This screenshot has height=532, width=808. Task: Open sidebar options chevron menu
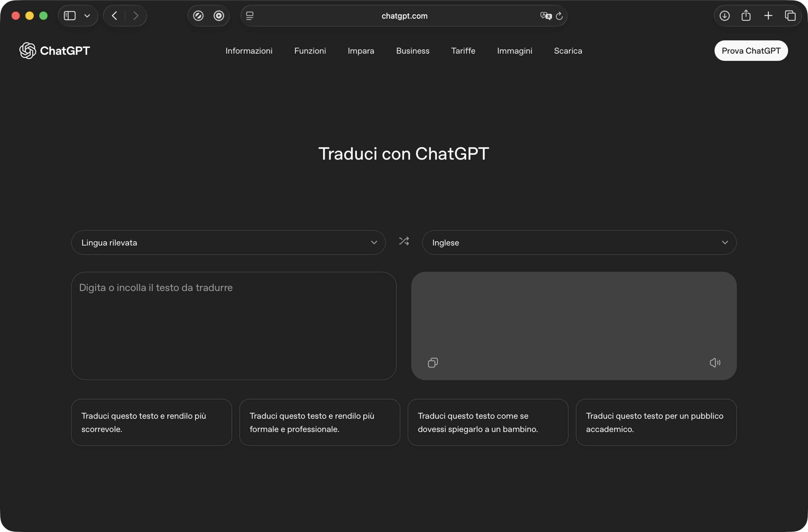click(87, 15)
